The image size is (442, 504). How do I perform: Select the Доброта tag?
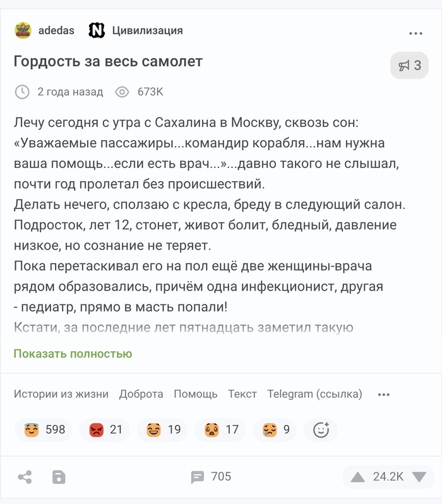coord(141,394)
